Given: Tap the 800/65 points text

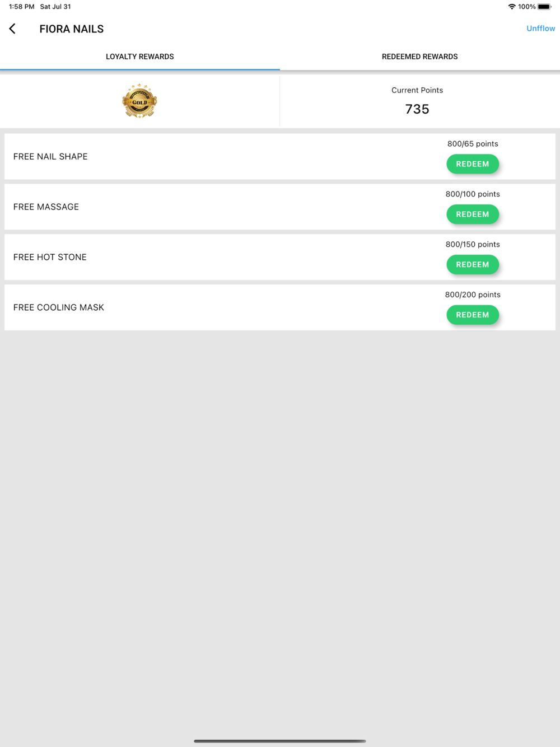Looking at the screenshot, I should [473, 144].
